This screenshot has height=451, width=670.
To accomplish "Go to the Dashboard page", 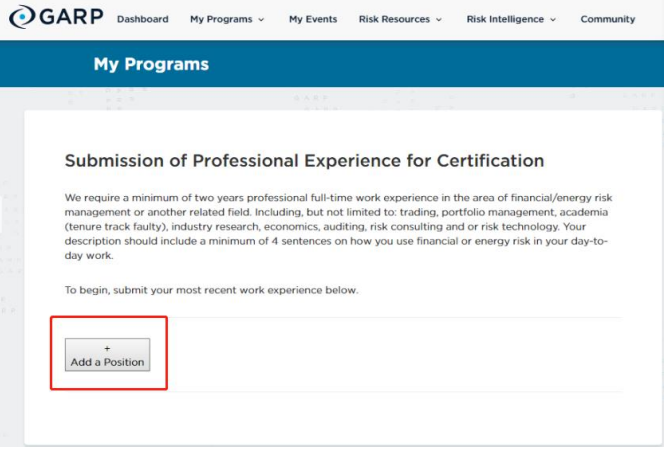I will point(142,19).
